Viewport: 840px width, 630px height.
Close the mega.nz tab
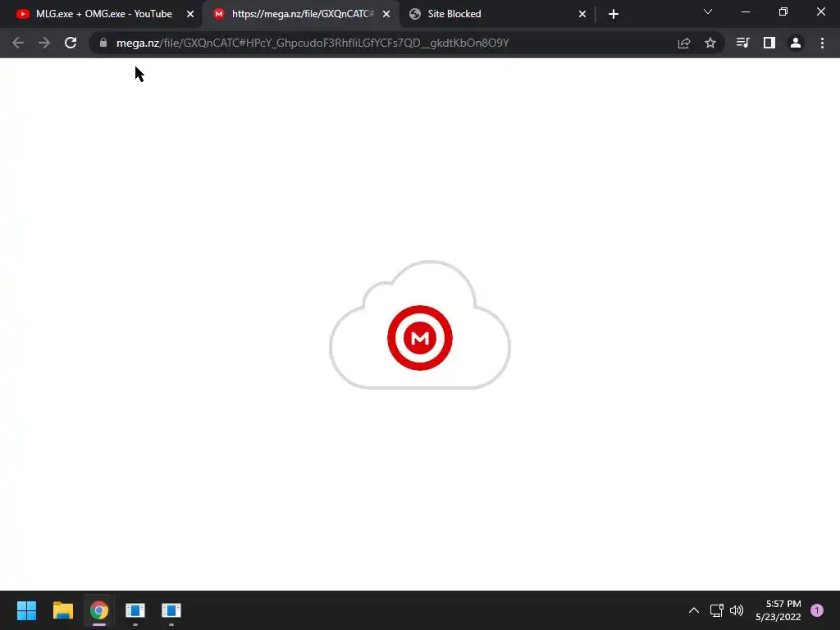tap(386, 14)
